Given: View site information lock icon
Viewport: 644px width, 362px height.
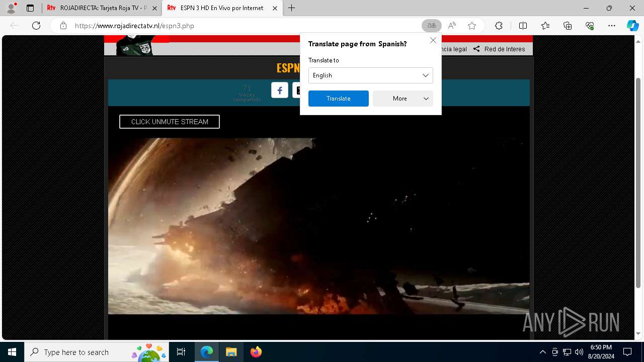Looking at the screenshot, I should coord(63,26).
